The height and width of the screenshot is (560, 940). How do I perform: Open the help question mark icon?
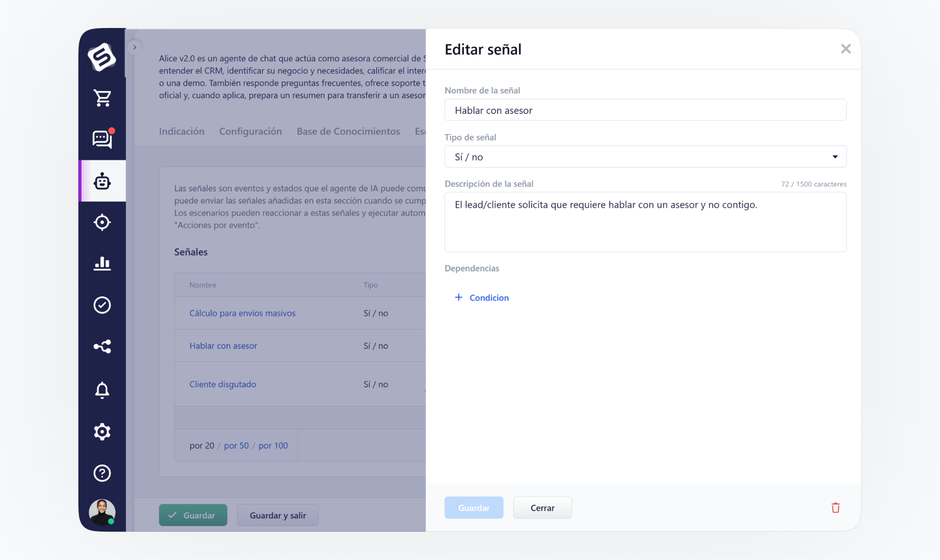click(102, 473)
